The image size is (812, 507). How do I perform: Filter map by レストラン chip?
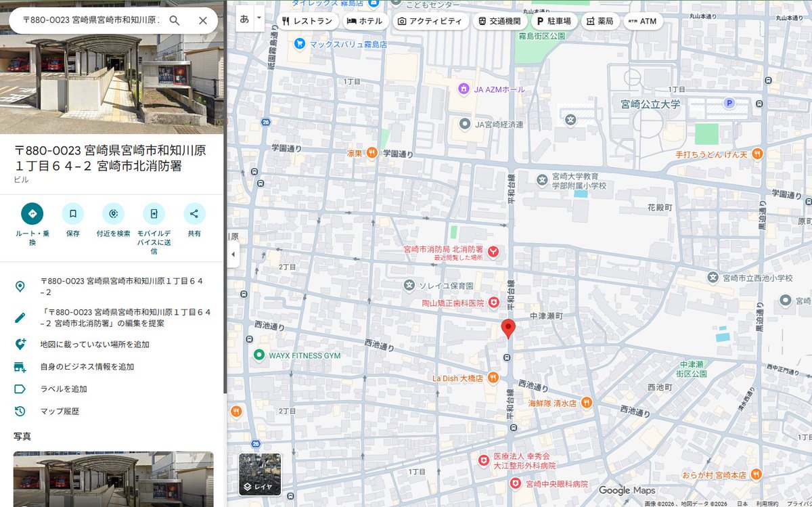307,21
